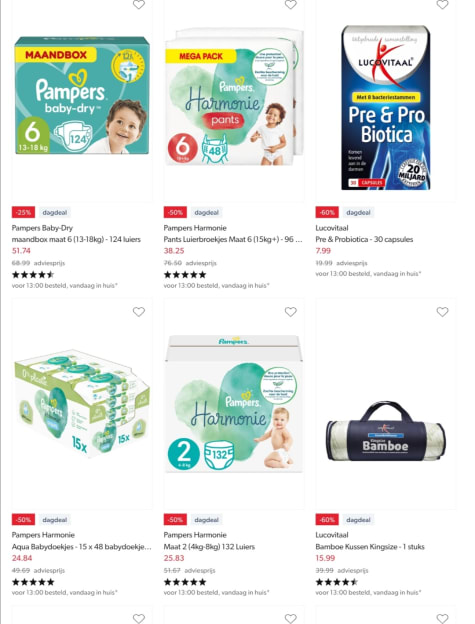Viewport: 475px width, 624px height.
Task: Click dagdeal tag on Harmonie Maat 2 product
Action: 206,520
